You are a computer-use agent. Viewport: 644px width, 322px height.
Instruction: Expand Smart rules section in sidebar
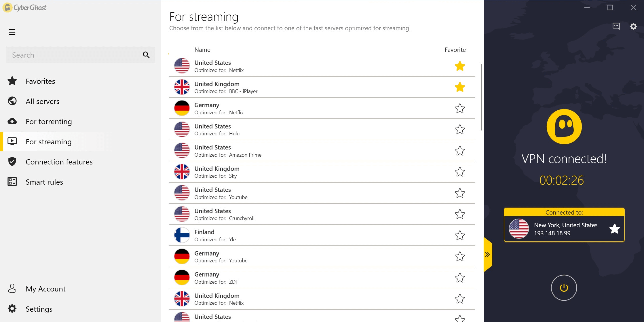tap(44, 181)
